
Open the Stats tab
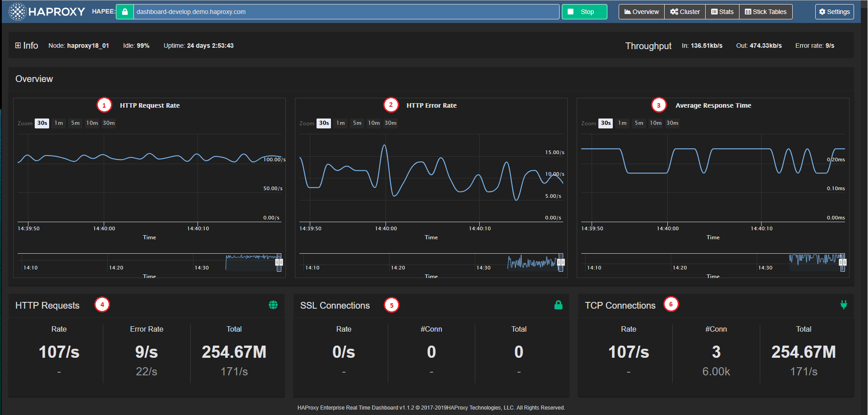[x=722, y=12]
